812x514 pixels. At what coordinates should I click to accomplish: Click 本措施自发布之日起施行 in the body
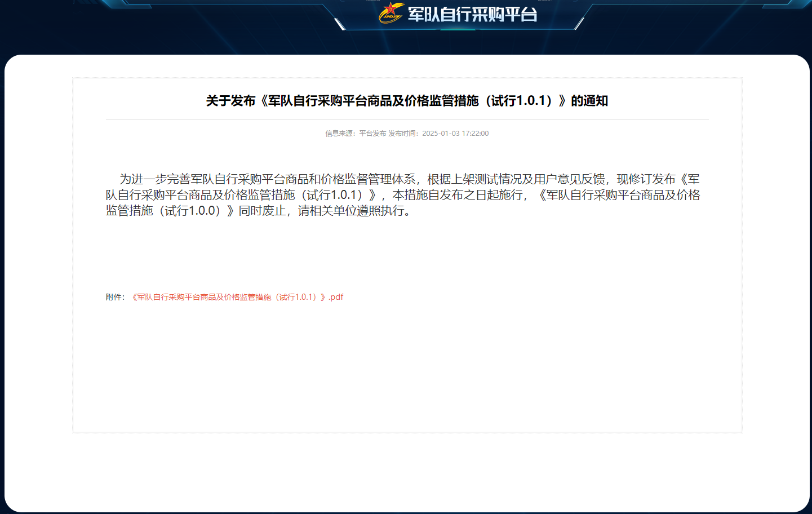coord(458,195)
